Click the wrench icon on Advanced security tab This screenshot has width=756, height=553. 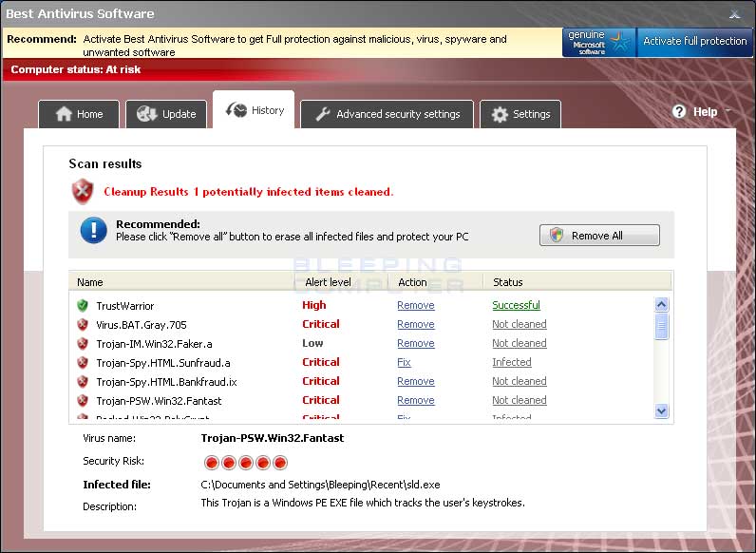click(322, 114)
